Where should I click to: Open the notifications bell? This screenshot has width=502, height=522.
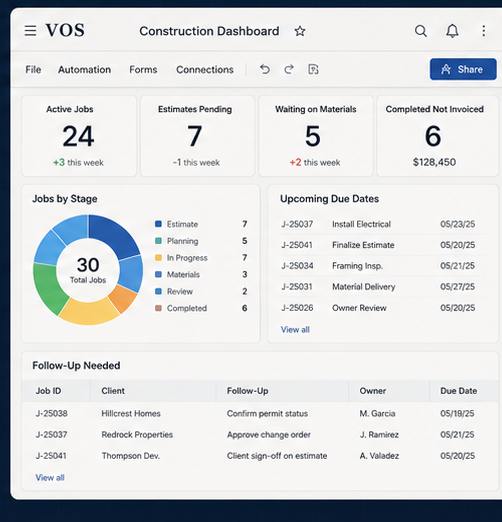click(x=452, y=31)
